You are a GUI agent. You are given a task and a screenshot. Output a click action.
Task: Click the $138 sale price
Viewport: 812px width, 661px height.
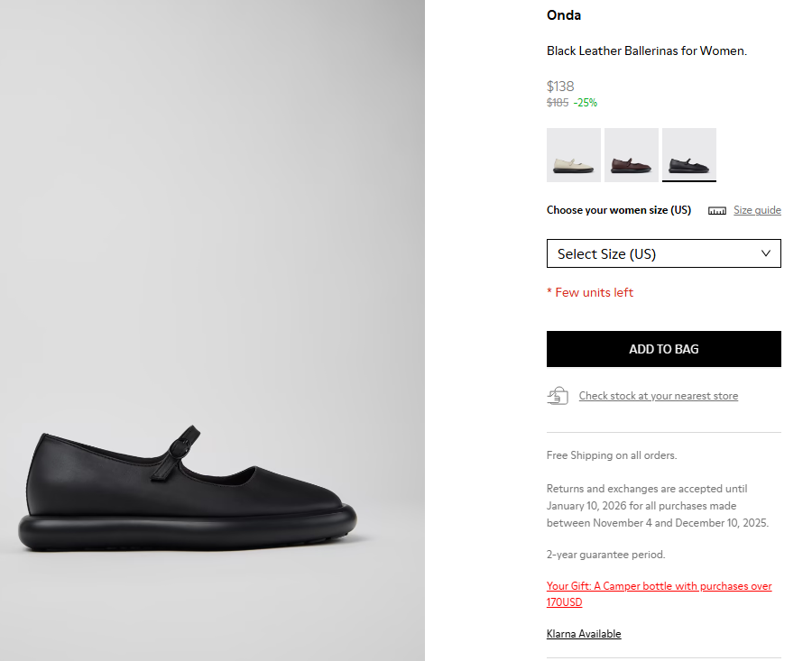click(x=560, y=87)
